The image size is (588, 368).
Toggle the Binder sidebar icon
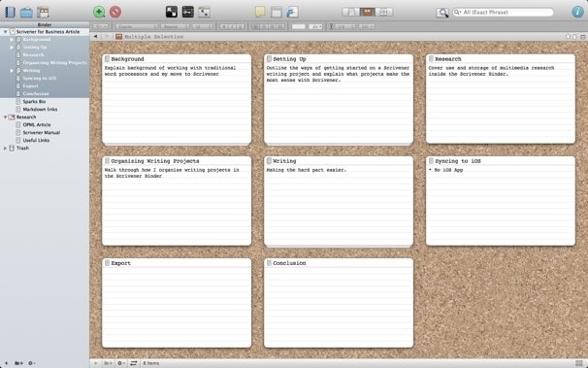point(10,12)
